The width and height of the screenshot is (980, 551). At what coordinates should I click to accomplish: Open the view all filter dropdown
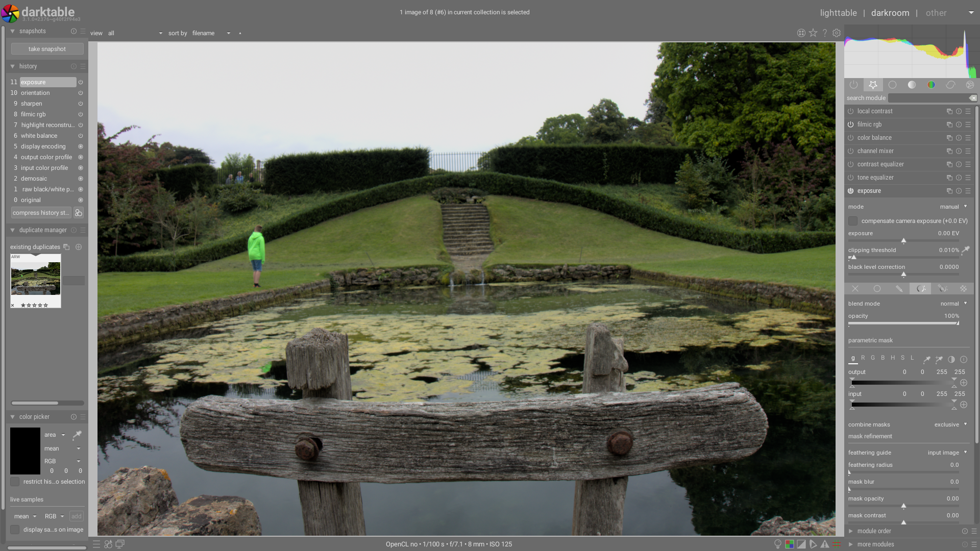click(x=135, y=33)
